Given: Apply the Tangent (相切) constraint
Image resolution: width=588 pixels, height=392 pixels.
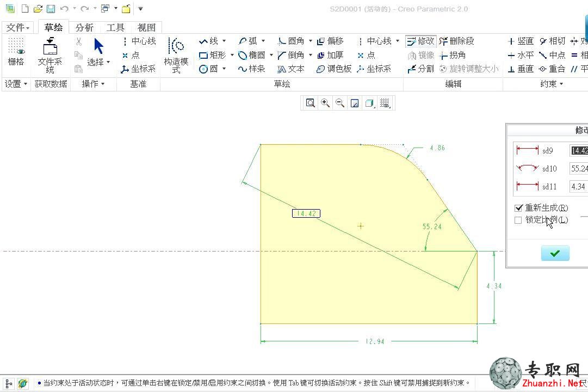Looking at the screenshot, I should pos(553,41).
